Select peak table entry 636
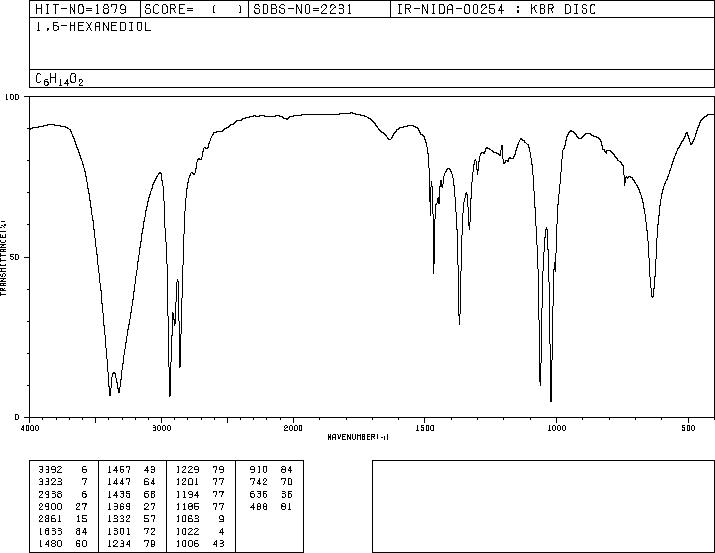This screenshot has height=553, width=715. [x=259, y=494]
